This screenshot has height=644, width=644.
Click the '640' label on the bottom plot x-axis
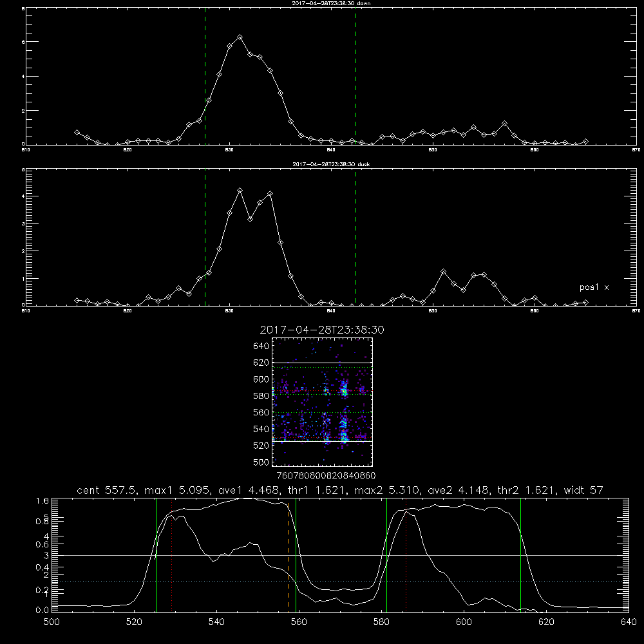click(x=629, y=622)
